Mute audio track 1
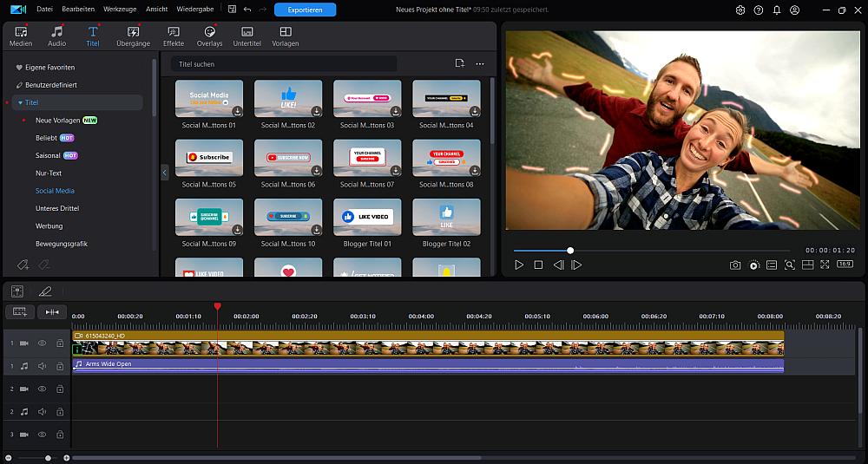The width and height of the screenshot is (868, 464). (x=42, y=366)
